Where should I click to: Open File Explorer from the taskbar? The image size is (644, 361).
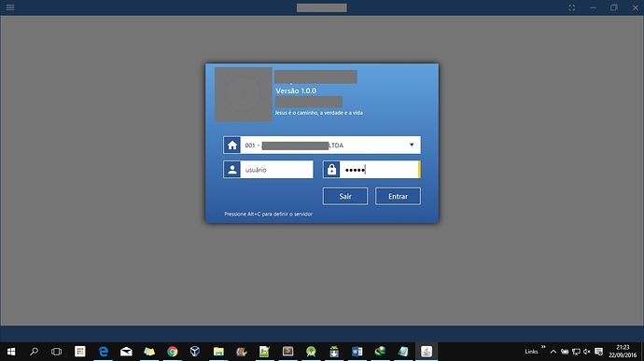[x=218, y=352]
